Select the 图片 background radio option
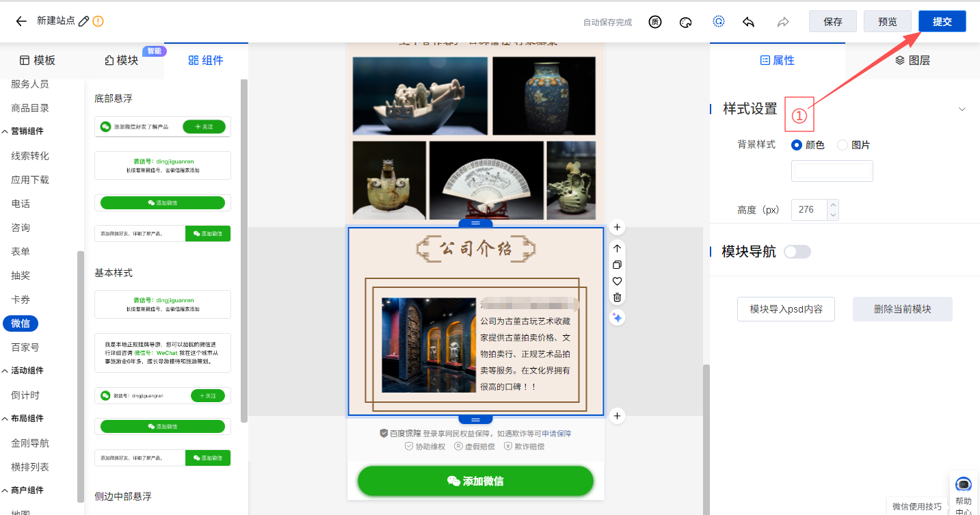The height and width of the screenshot is (515, 980). tap(843, 145)
